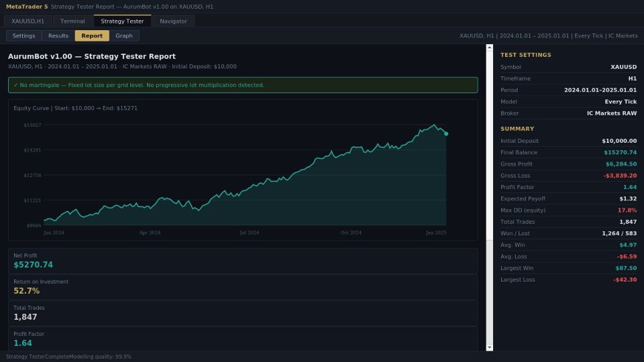Image resolution: width=644 pixels, height=362 pixels.
Task: Select the AurumBot v1.00 report title
Action: (x=92, y=56)
